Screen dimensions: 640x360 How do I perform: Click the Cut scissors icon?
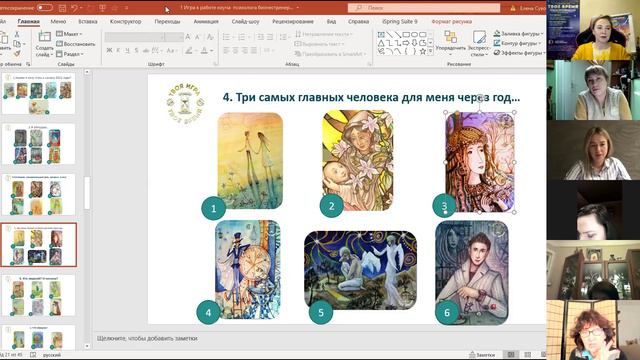[x=17, y=35]
